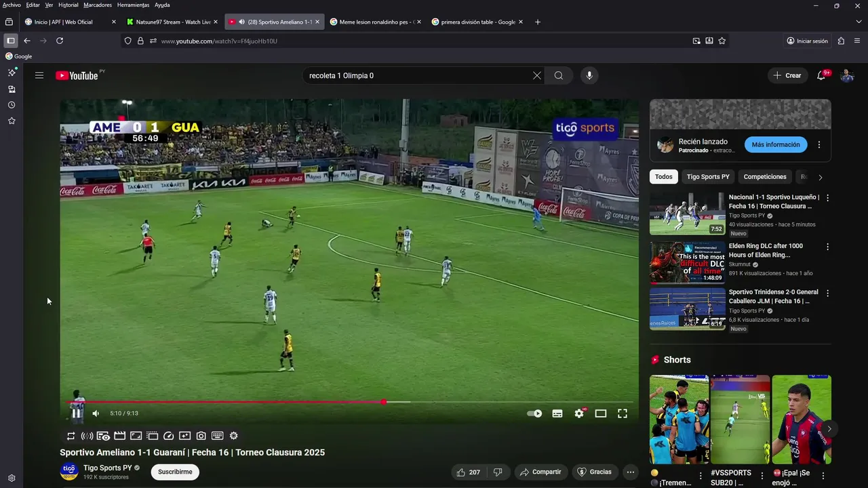Click the clapperboard cinema icon

(x=119, y=436)
